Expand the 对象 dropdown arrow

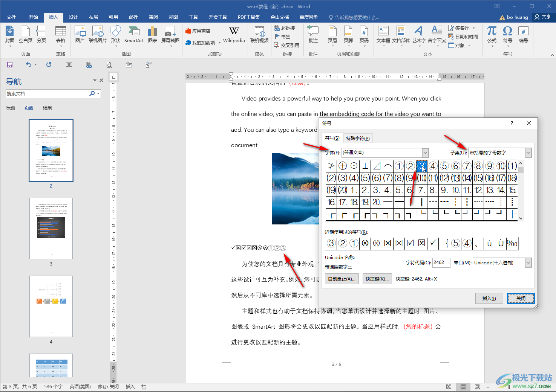click(x=469, y=46)
